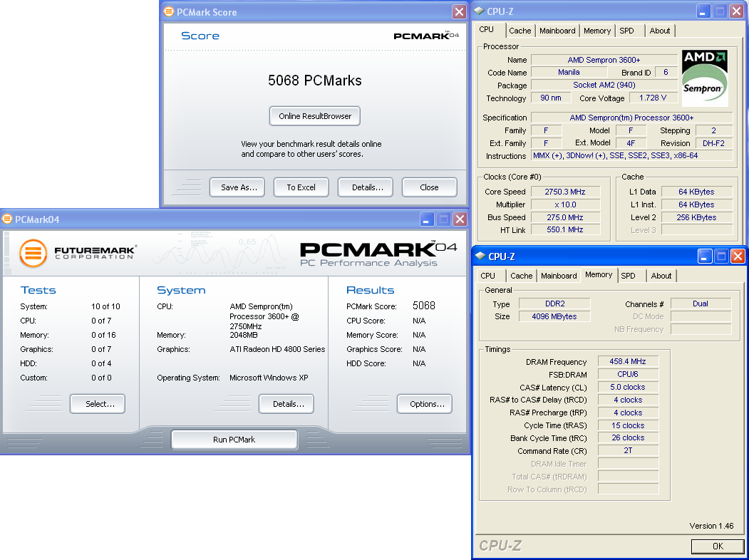
Task: Select Memory tab in lower CPU-Z
Action: [599, 274]
